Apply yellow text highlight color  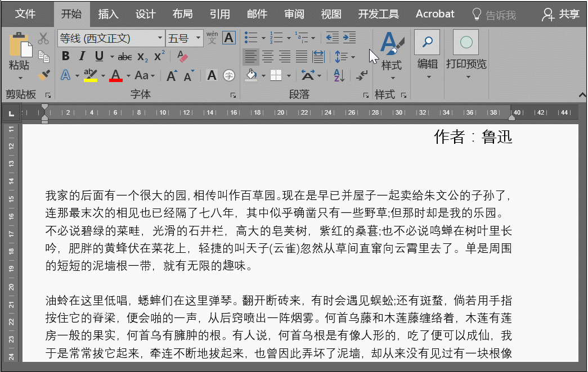[91, 75]
